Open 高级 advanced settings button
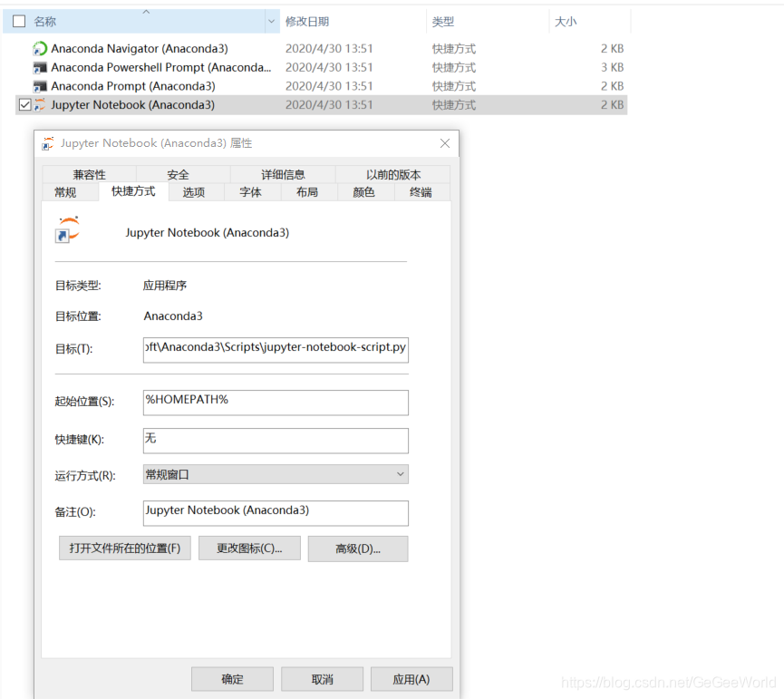Screen dimensions: 784x699 [x=358, y=549]
